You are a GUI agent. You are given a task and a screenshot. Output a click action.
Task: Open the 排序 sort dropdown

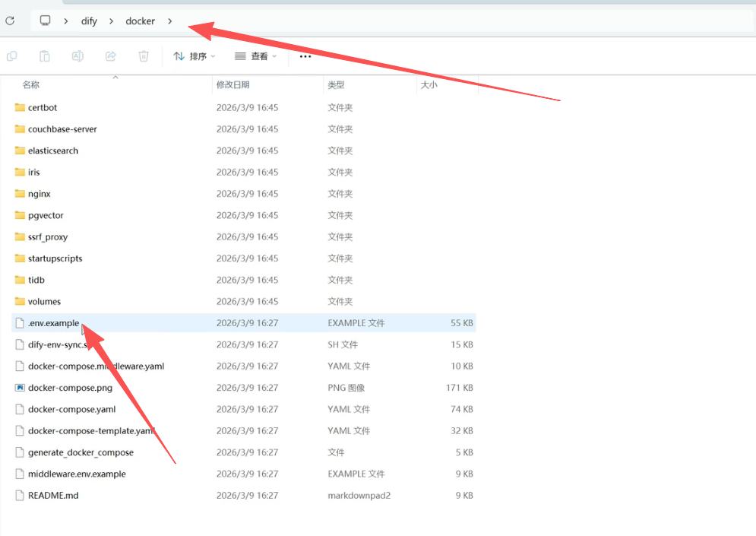(x=195, y=56)
